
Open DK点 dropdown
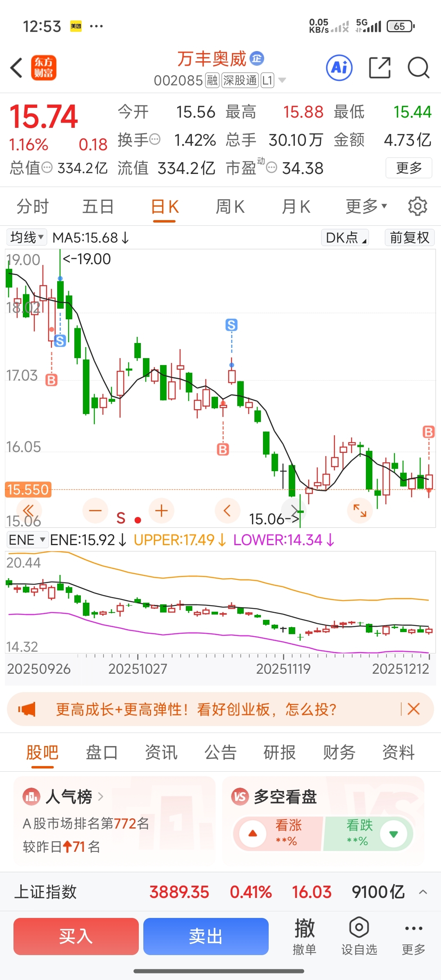[345, 237]
